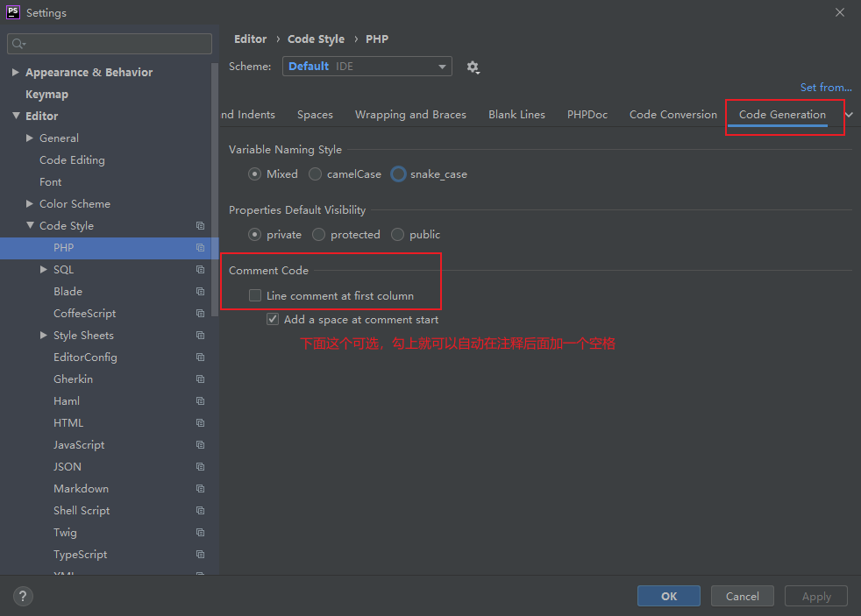The height and width of the screenshot is (616, 861).
Task: Expand the Appearance & Behavior section
Action: pos(16,73)
